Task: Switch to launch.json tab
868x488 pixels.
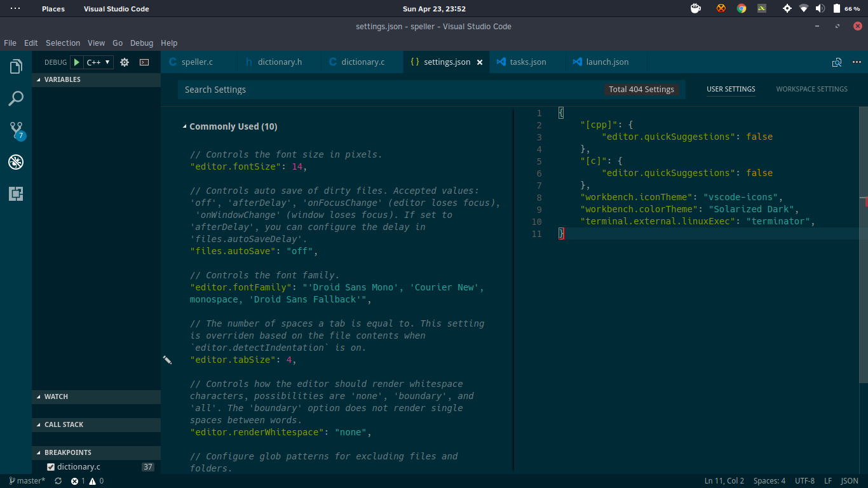Action: tap(607, 62)
